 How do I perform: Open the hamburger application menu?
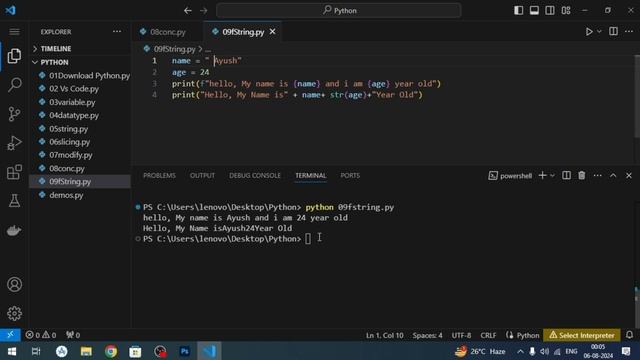tap(14, 32)
